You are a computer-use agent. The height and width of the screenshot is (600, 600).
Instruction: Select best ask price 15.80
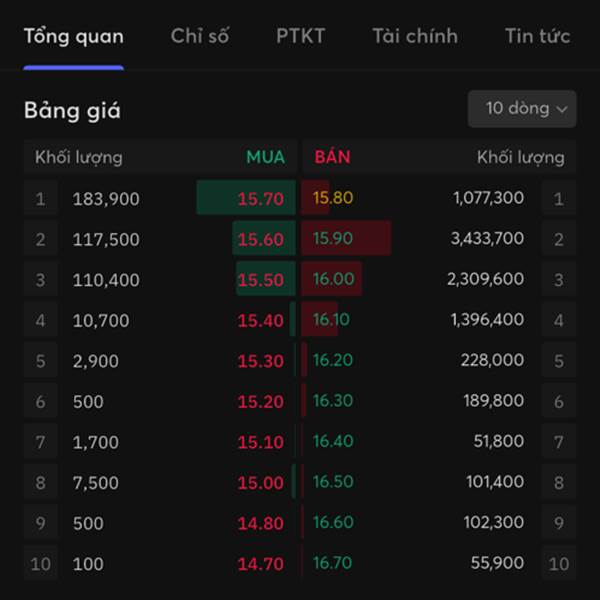[x=333, y=198]
